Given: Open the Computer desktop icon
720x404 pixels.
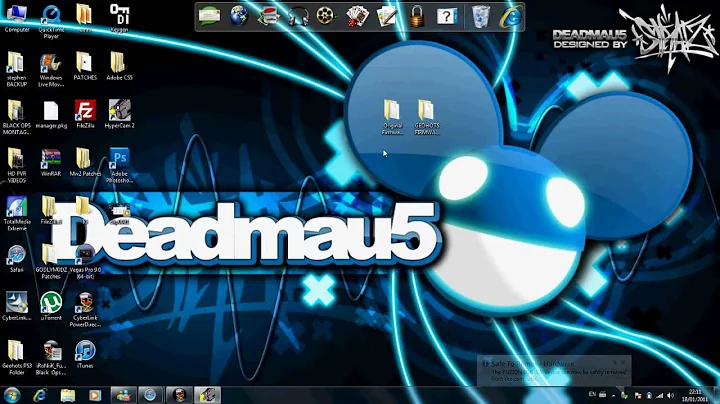Looking at the screenshot, I should pos(17,18).
